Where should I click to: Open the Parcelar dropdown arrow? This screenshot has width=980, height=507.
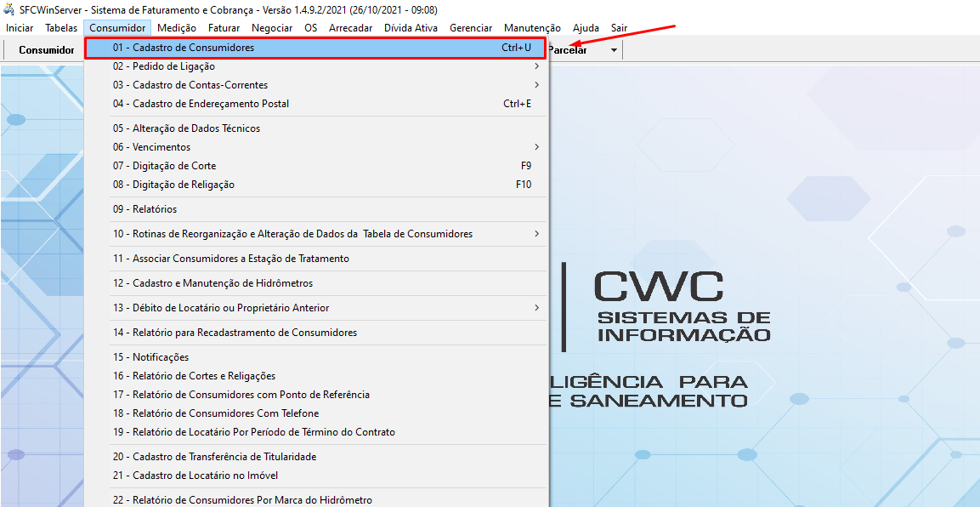click(613, 49)
